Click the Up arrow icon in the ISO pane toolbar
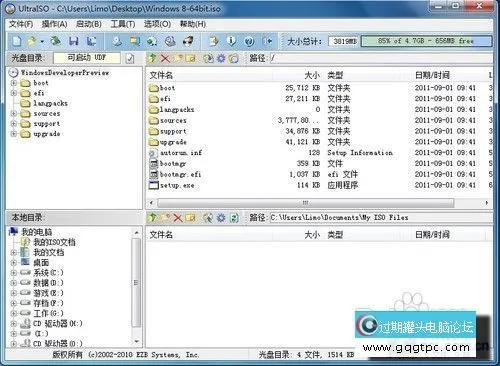This screenshot has width=500, height=366. (153, 58)
